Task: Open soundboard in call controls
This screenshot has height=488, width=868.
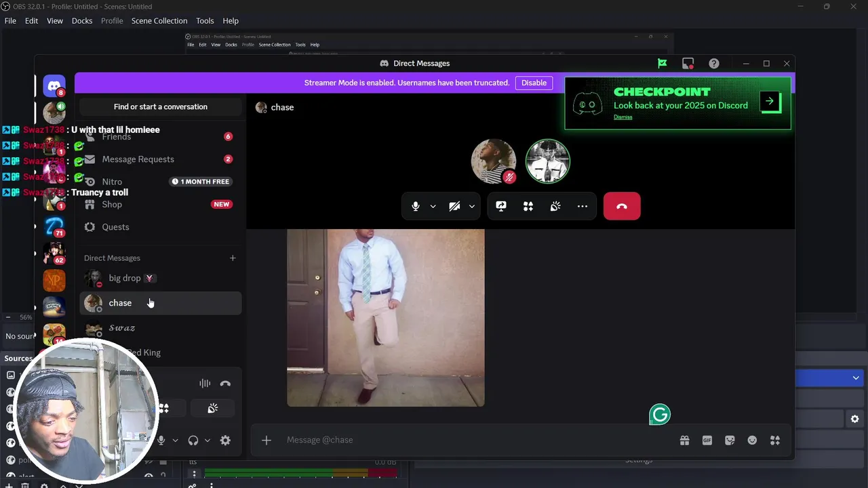Action: 555,207
